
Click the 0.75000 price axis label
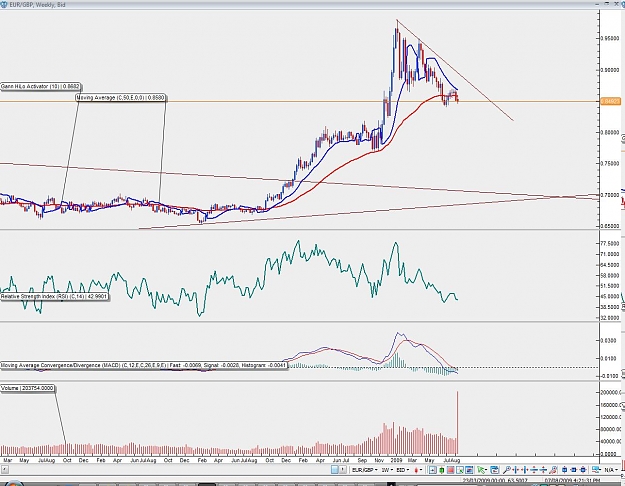[x=610, y=163]
